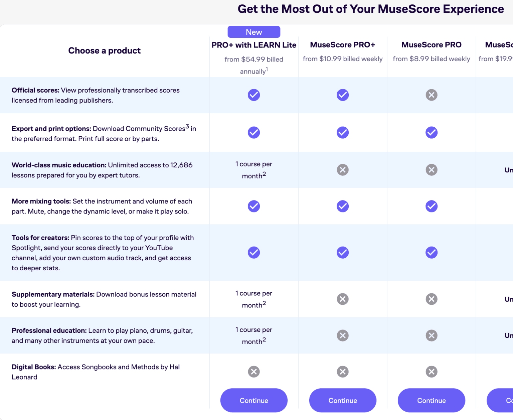This screenshot has width=513, height=420.
Task: Click the More mixing tools checkmark under MuseScore PRO
Action: (432, 206)
